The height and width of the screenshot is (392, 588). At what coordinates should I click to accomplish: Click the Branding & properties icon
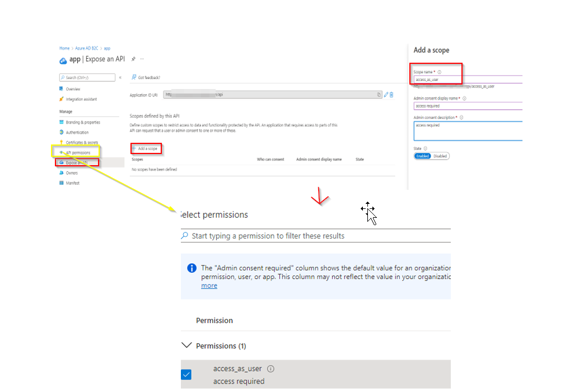pos(61,122)
